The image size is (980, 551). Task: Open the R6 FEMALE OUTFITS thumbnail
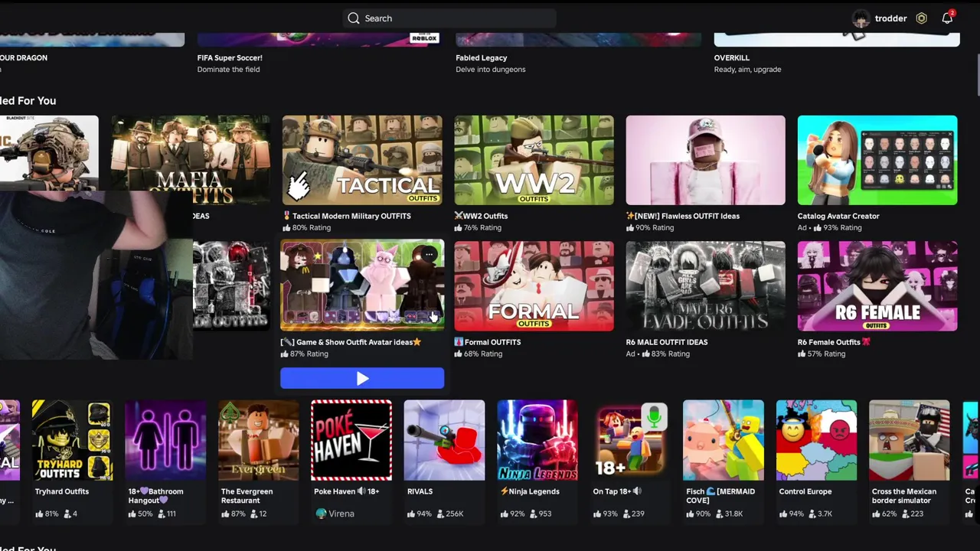877,286
